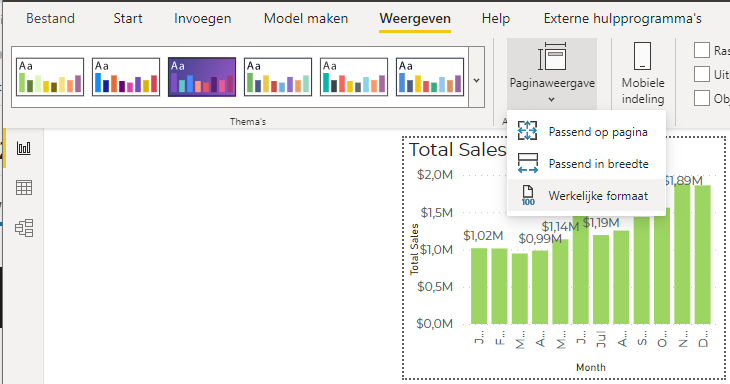Select the Passend in breedte icon
The image size is (730, 384).
pos(527,163)
